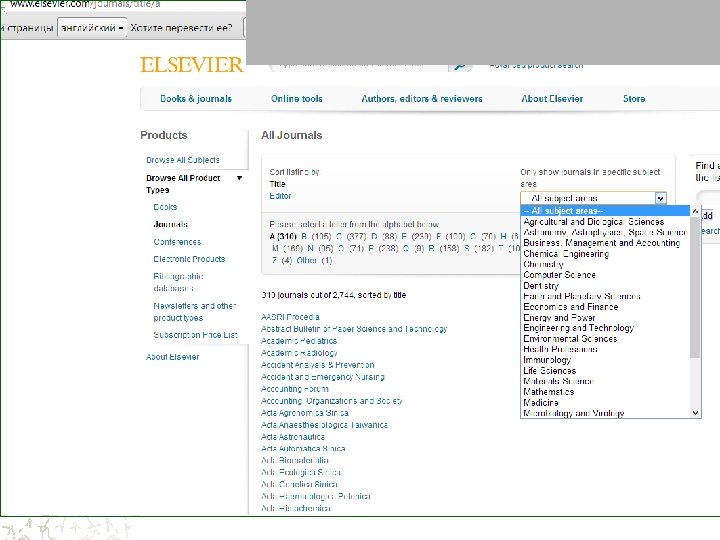Viewport: 720px width, 540px height.
Task: Open About Elsevier top menu
Action: 552,99
